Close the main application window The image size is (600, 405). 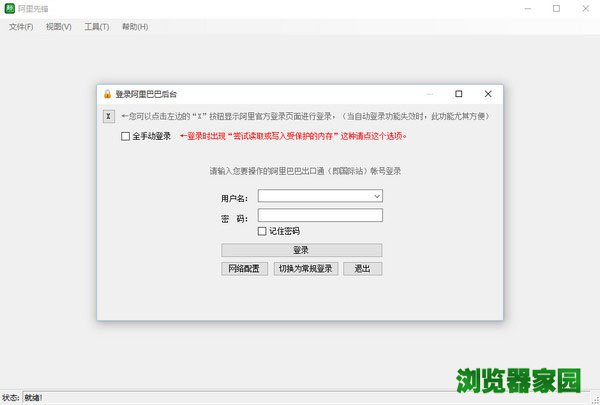pos(583,9)
